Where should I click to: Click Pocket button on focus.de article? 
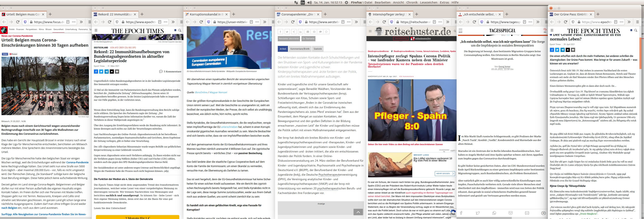pyautogui.click(x=13, y=54)
